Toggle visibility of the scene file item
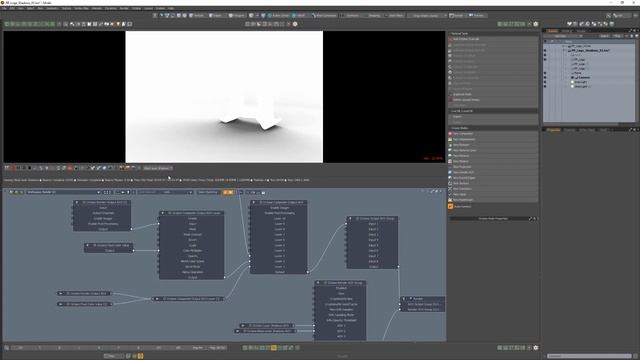The image size is (640, 360). [545, 51]
